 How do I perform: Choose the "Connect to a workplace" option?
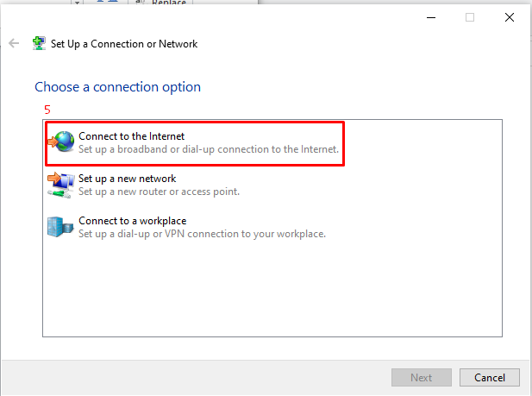click(x=132, y=221)
